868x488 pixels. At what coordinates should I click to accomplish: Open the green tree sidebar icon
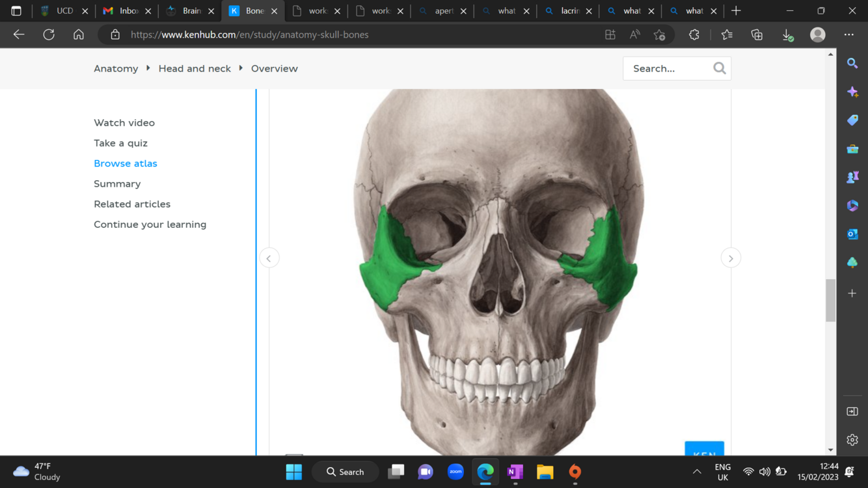point(852,263)
